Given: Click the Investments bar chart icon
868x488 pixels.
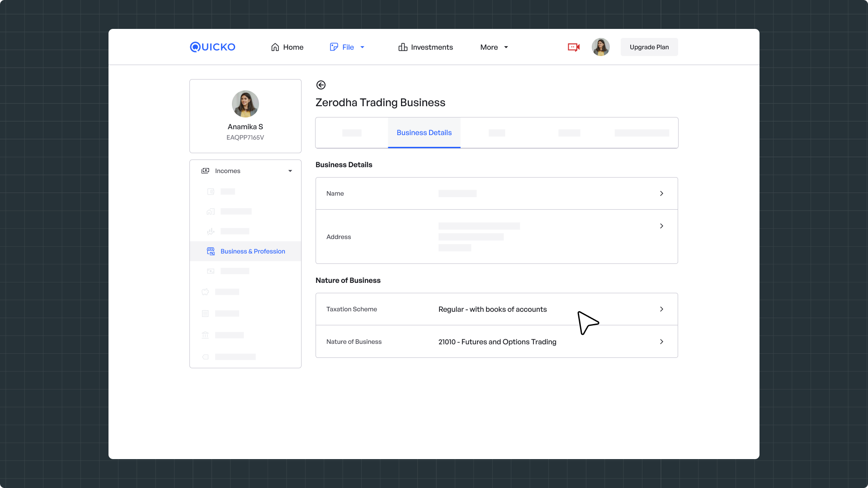Looking at the screenshot, I should [403, 47].
